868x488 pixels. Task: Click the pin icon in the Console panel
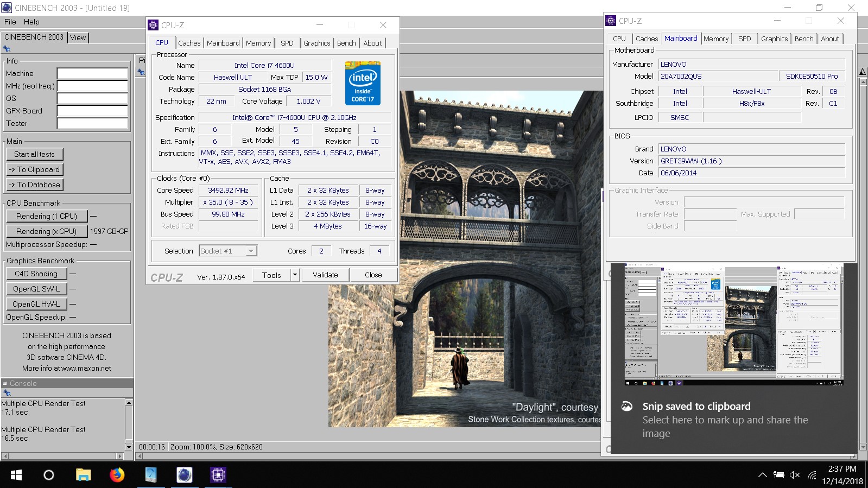[x=7, y=392]
